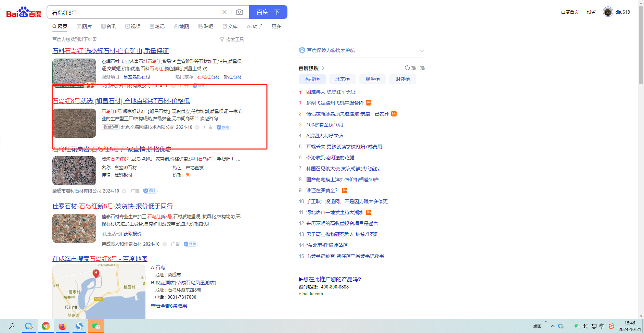Click the Baidu map thumbnail of 石岛
Viewport: 644px width, 333px height.
click(x=99, y=292)
